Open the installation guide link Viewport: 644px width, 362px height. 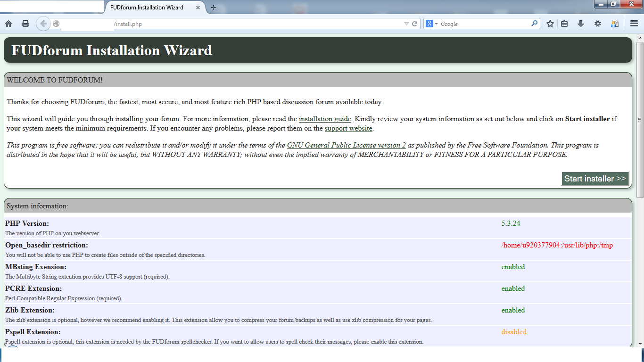click(x=325, y=119)
